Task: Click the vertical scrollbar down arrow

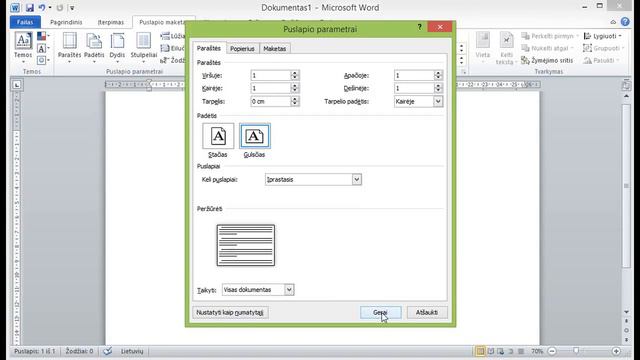Action: pyautogui.click(x=627, y=312)
